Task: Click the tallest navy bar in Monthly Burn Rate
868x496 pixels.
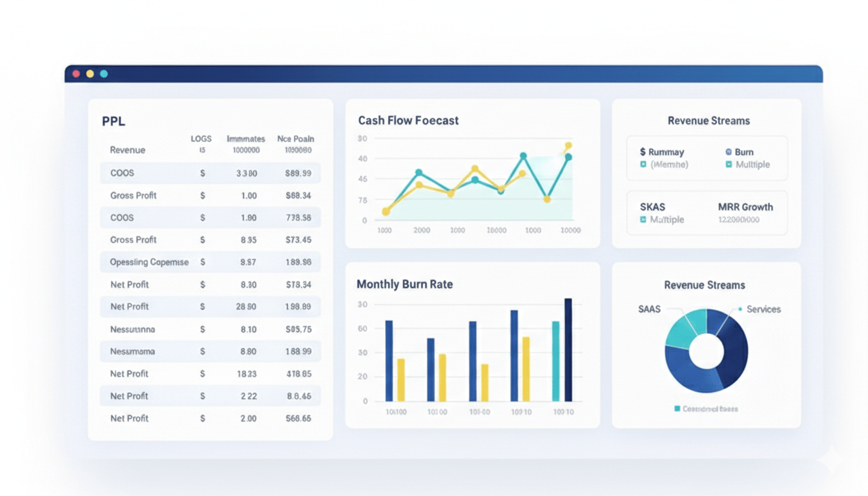Action: pos(568,349)
